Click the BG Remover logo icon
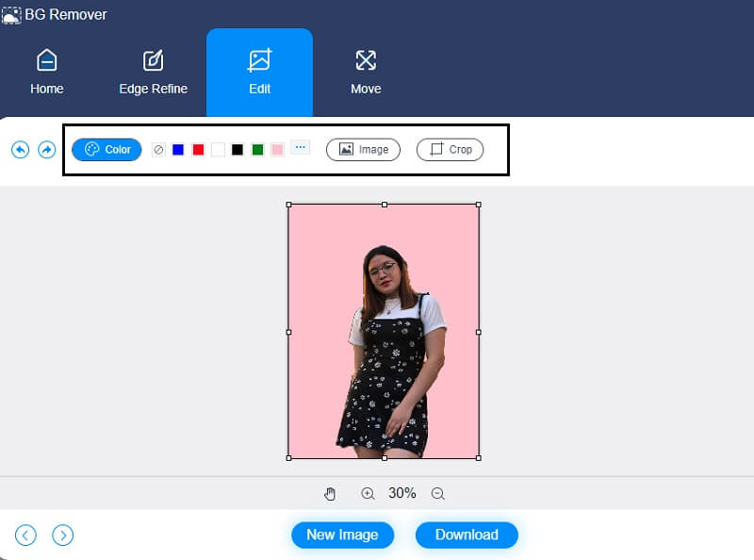The width and height of the screenshot is (754, 560). point(13,14)
